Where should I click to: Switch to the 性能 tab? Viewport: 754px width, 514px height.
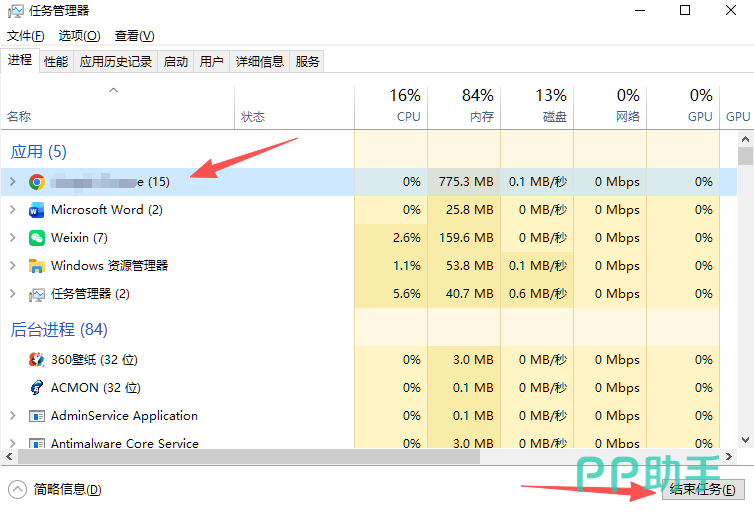tap(56, 62)
